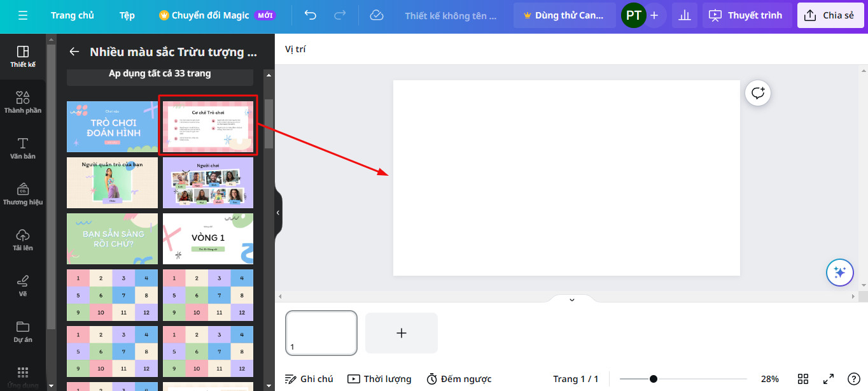Expand the canvas bottom chevron
The image size is (868, 391).
click(x=571, y=299)
